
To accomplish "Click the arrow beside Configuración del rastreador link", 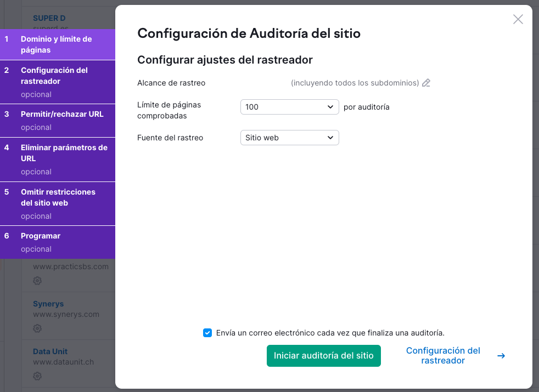I will tap(501, 355).
